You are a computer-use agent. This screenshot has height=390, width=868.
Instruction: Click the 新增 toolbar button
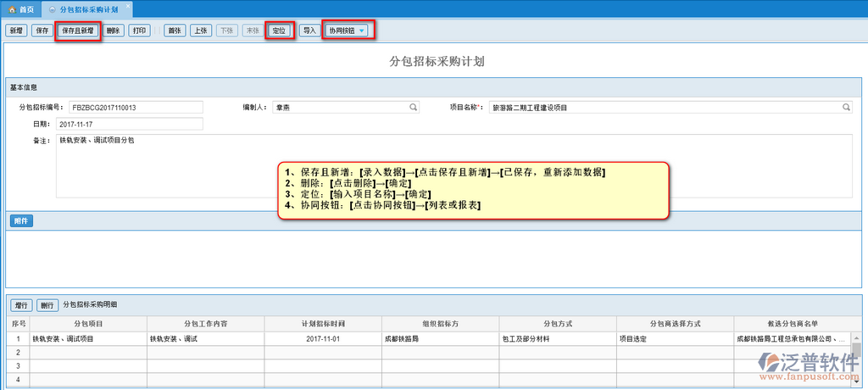16,31
